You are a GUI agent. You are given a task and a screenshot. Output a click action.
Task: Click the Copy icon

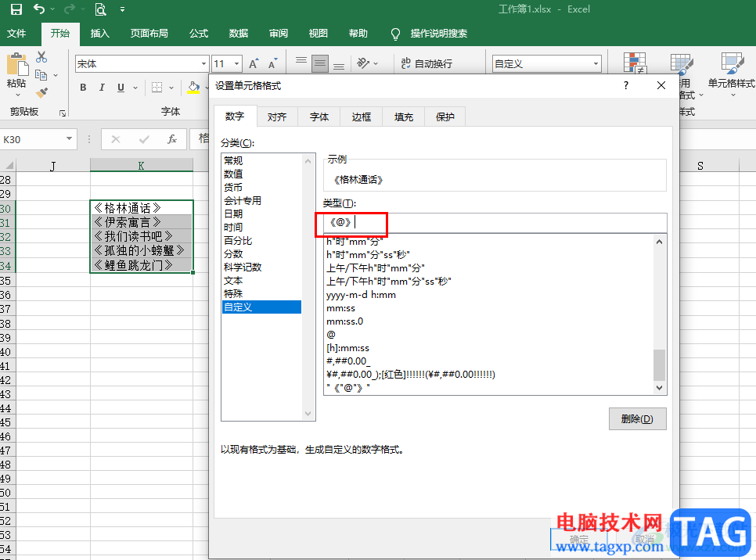41,75
